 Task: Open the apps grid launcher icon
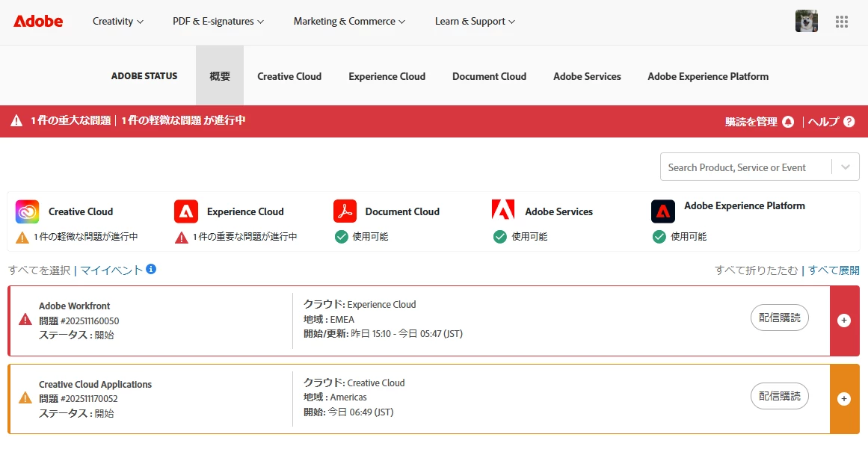[x=841, y=22]
